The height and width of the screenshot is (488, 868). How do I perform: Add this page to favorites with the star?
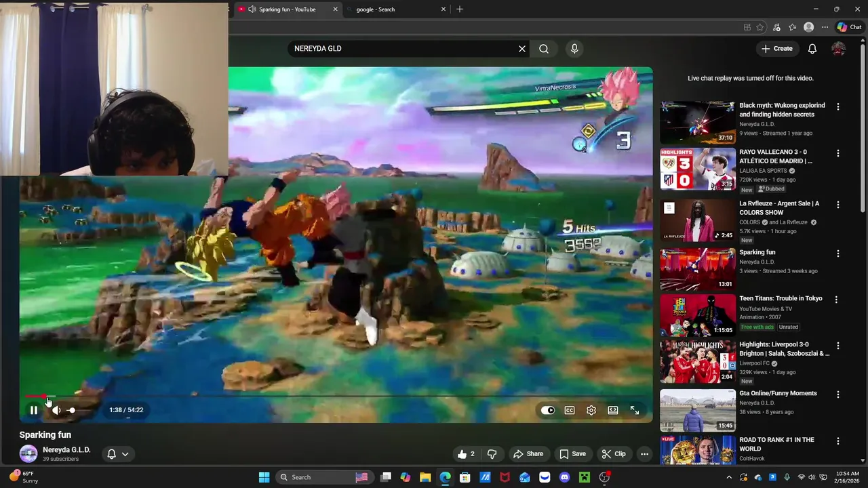(760, 27)
